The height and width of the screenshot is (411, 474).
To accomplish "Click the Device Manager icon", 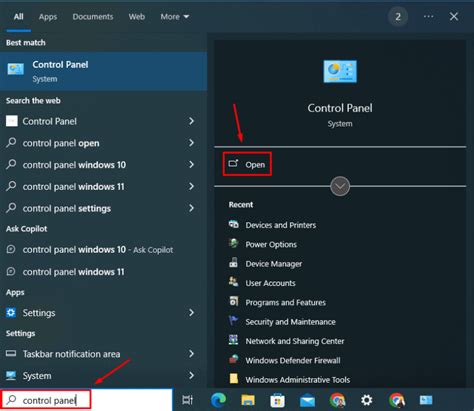I will tap(234, 263).
